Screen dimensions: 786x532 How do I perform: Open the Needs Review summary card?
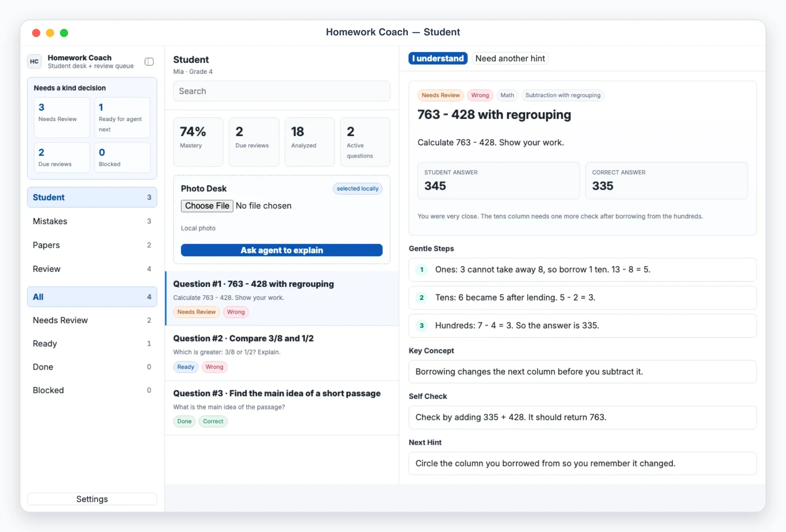(62, 117)
